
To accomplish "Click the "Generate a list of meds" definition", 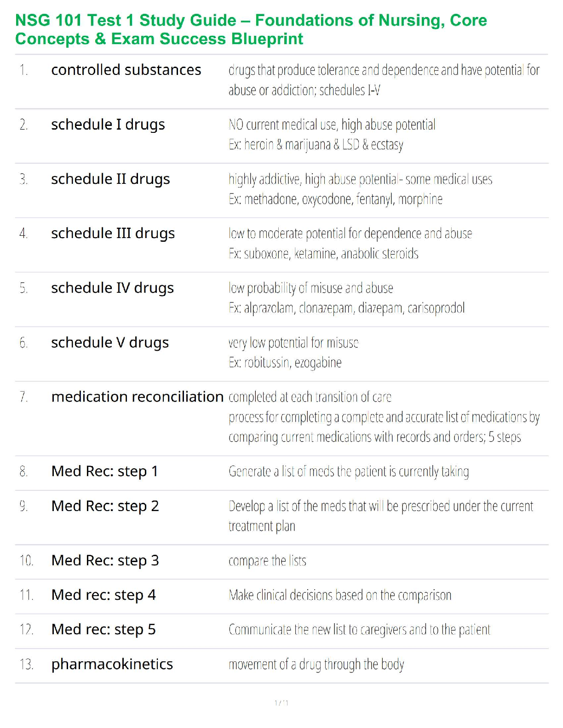I will coord(349,472).
